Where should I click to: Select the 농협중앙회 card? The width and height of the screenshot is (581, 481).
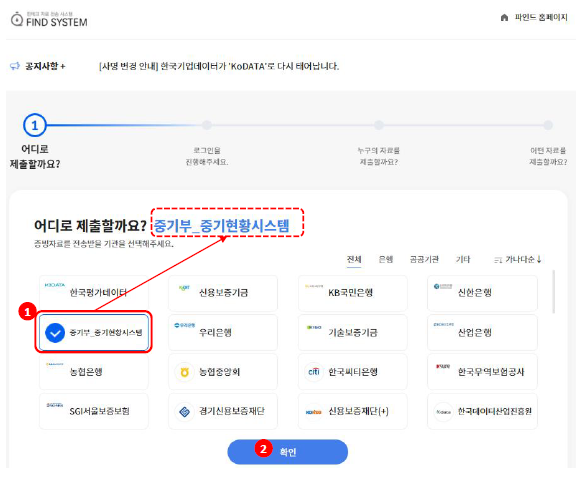223,372
